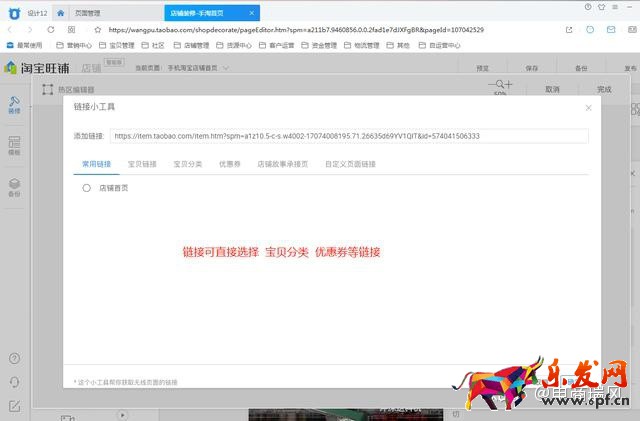Click the 完成 button
640x421 pixels.
point(603,89)
